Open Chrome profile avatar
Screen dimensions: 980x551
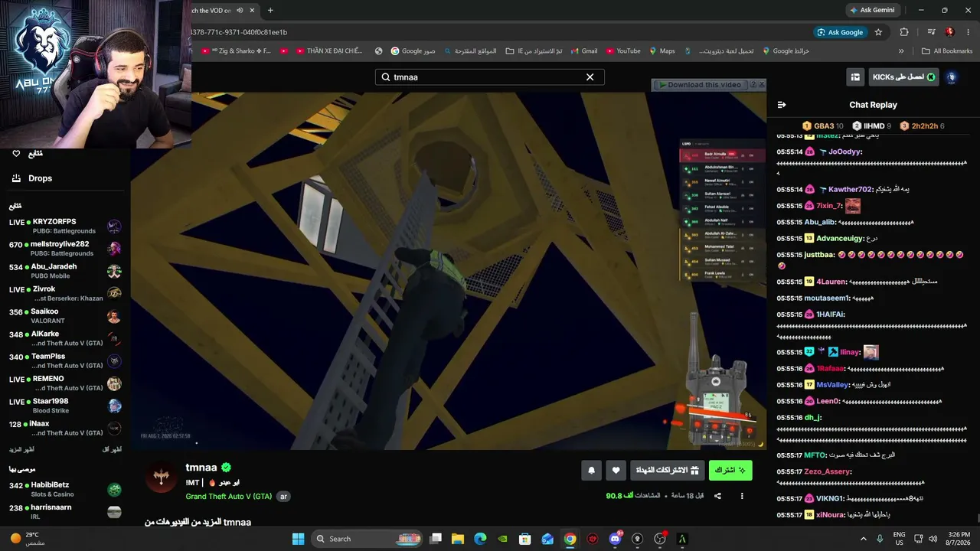coord(949,32)
